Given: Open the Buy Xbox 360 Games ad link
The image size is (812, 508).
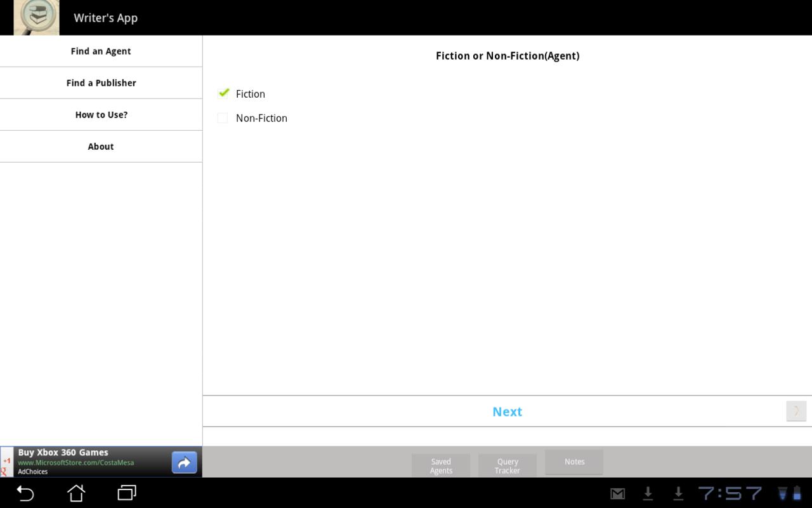Looking at the screenshot, I should (x=82, y=457).
